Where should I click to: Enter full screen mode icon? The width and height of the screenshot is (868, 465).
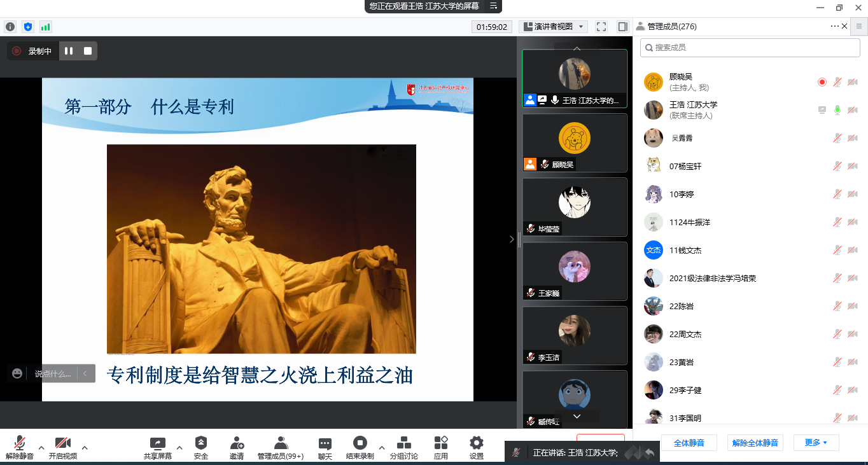tap(601, 27)
